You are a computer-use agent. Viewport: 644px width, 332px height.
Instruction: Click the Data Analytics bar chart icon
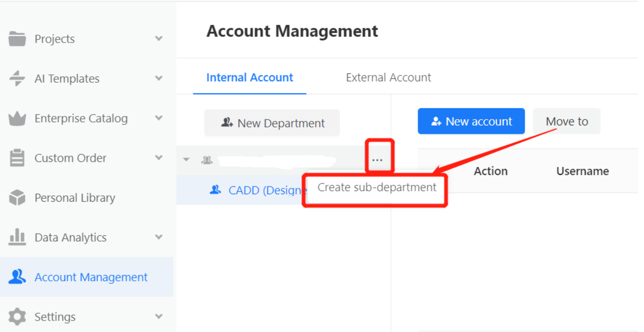17,237
